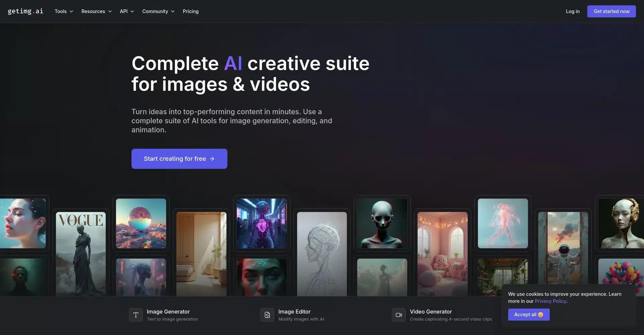Viewport: 644px width, 335px height.
Task: Open the Privacy Policy link
Action: (550, 301)
